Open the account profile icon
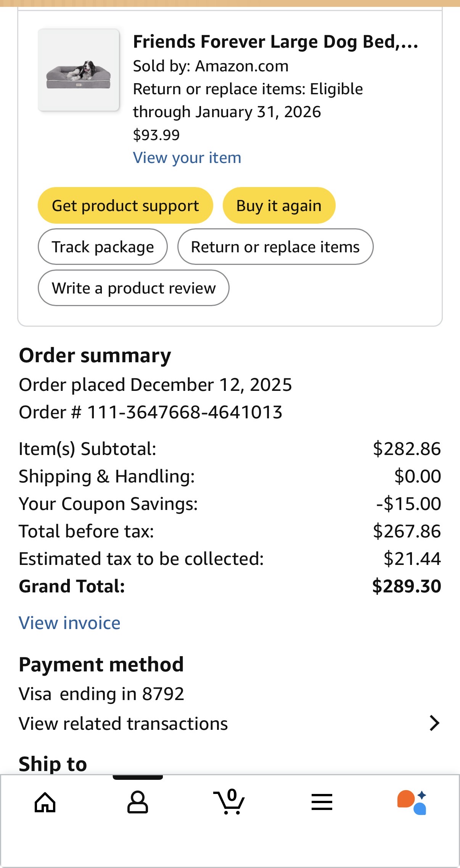The image size is (460, 868). coord(137,802)
